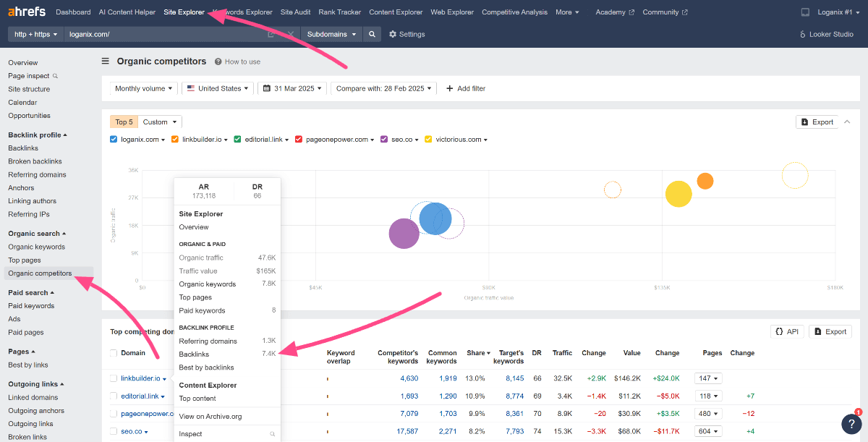This screenshot has height=442, width=868.
Task: Open Competitive Analysis in the top navigation
Action: 514,12
